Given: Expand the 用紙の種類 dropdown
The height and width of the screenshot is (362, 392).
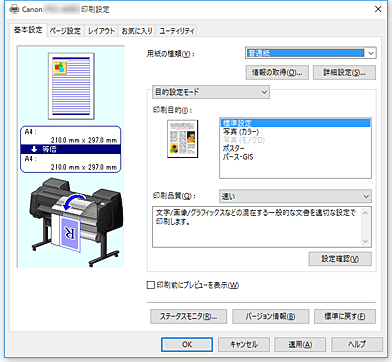Looking at the screenshot, I should (311, 53).
